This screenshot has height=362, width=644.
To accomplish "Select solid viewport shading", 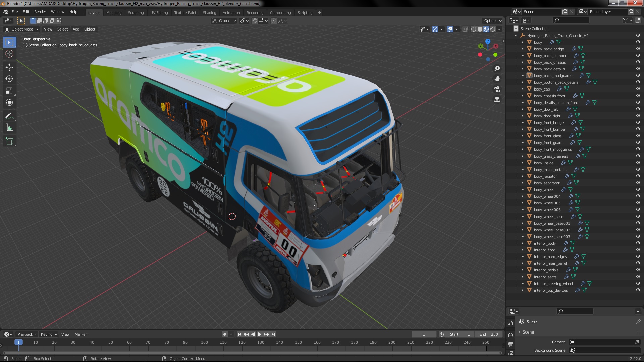I will [x=480, y=29].
